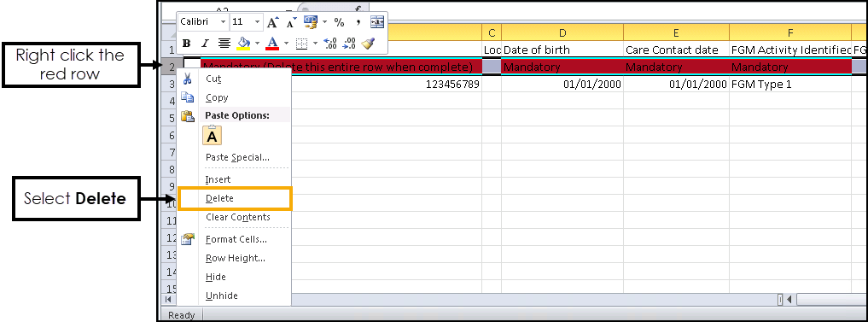This screenshot has width=868, height=322.
Task: Choose Paste Special in context menu
Action: (237, 157)
